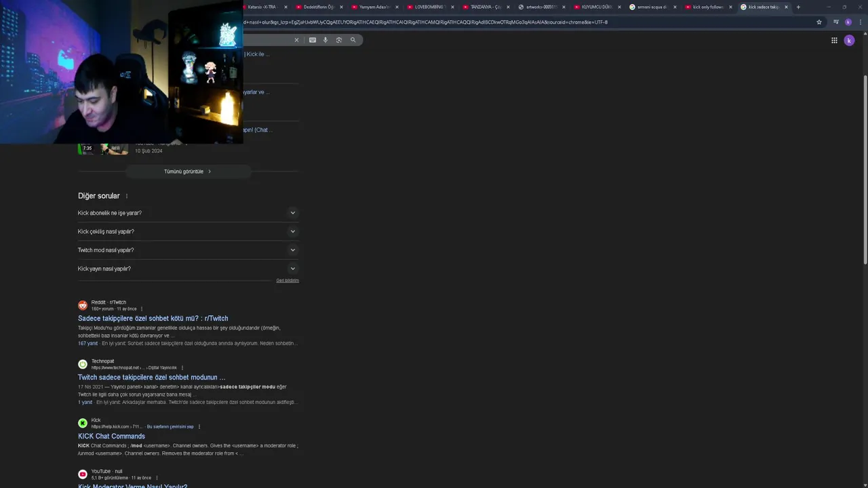This screenshot has height=488, width=868.
Task: Click 'Tümünü görüntüle' to show all videos
Action: click(188, 171)
